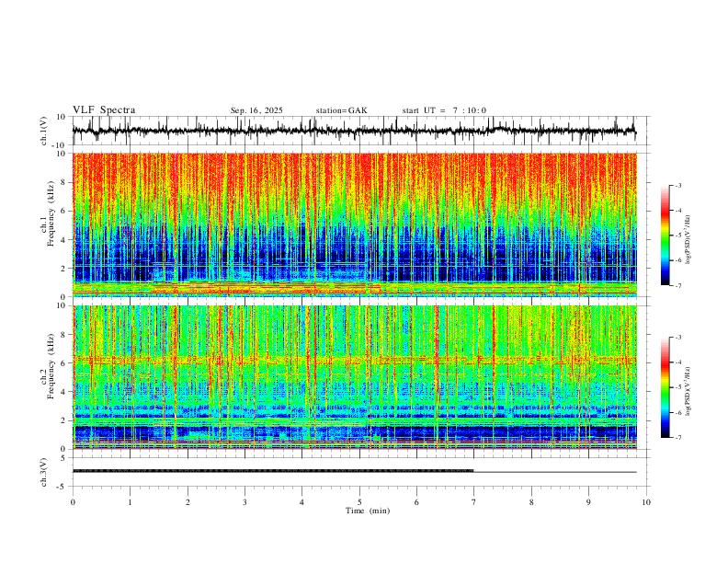Click the ch.1 'Frequency (kHz)' axis label
Viewport: 728px width, 563px height.
51,214
